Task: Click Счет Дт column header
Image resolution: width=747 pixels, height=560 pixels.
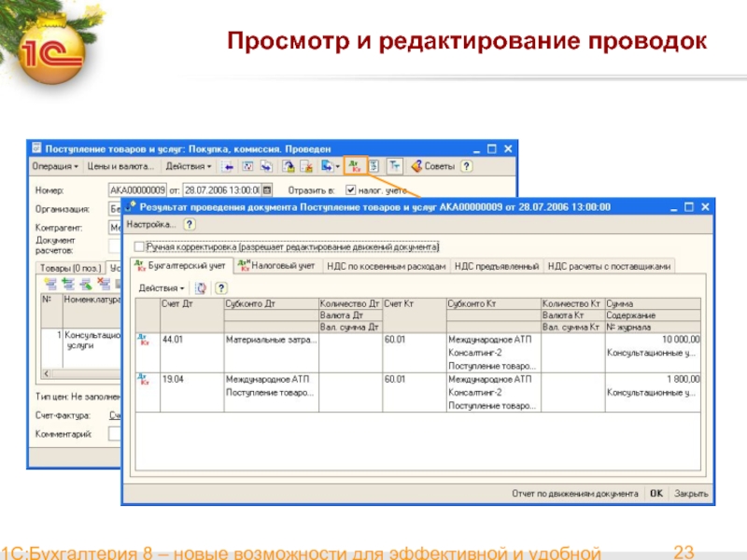Action: 192,315
